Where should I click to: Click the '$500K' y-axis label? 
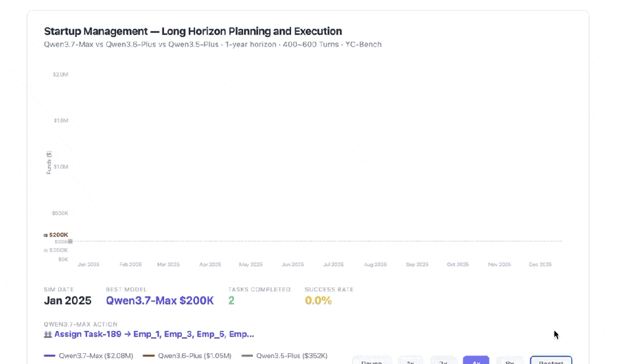pos(60,213)
